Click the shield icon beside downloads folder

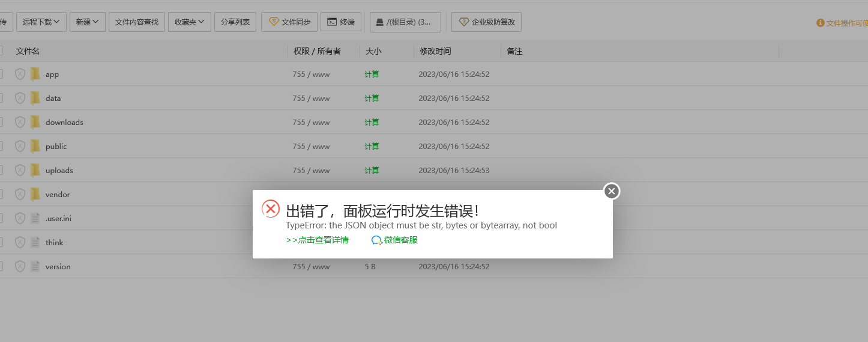point(20,122)
